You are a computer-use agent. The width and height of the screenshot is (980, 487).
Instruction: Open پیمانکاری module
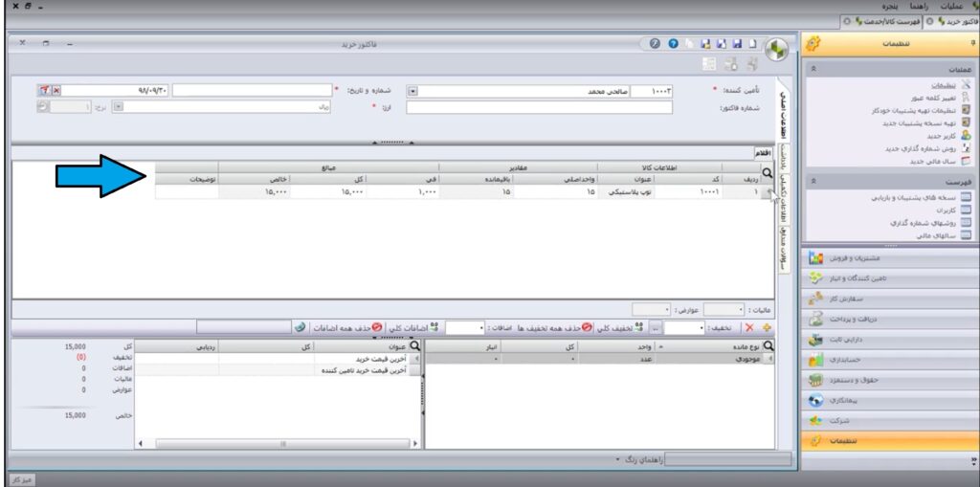890,401
